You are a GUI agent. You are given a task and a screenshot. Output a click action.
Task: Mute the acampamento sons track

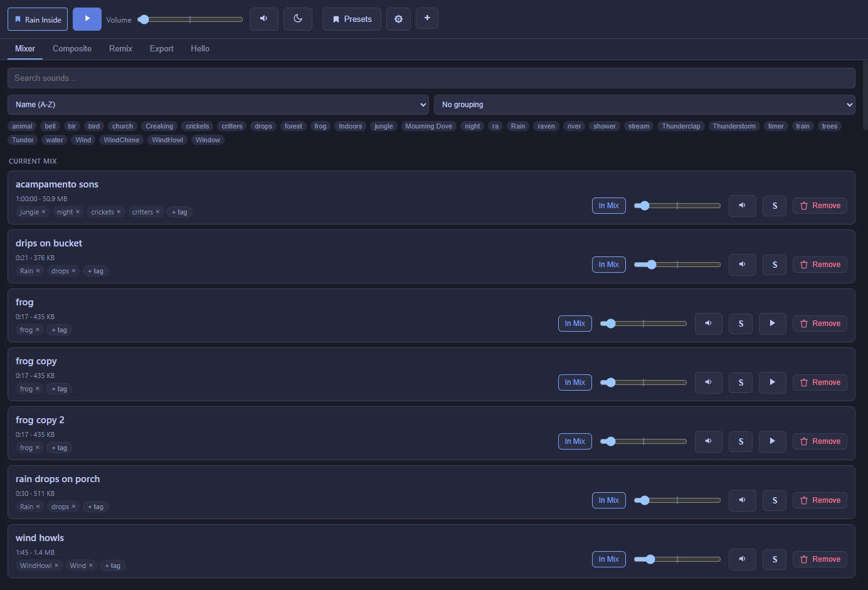(x=743, y=206)
